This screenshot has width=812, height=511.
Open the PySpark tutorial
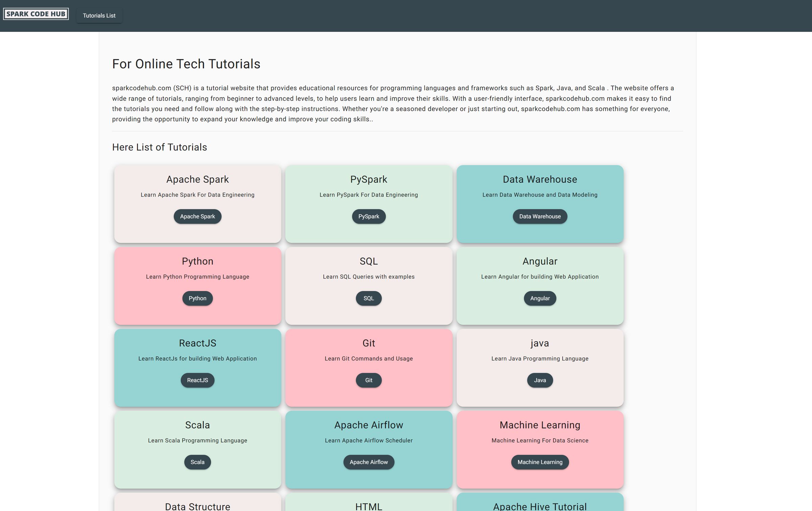[368, 216]
